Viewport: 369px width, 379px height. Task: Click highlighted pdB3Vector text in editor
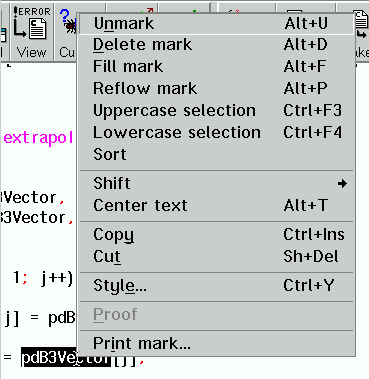(x=49, y=359)
